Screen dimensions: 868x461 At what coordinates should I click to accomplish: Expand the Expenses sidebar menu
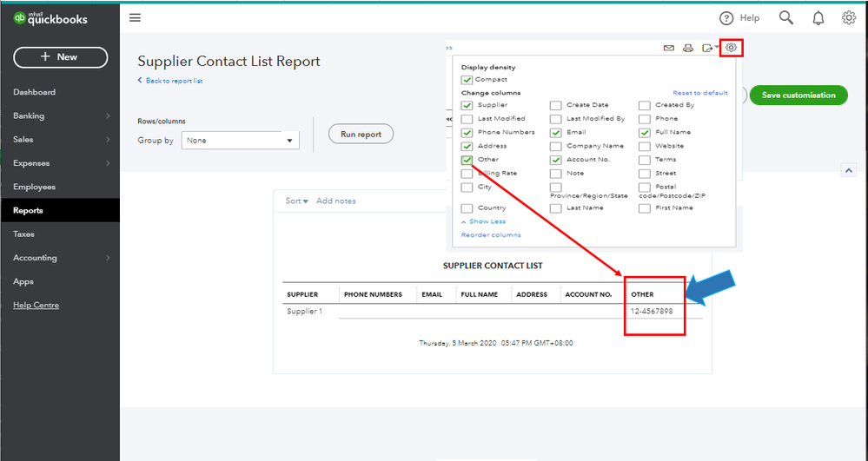[60, 163]
